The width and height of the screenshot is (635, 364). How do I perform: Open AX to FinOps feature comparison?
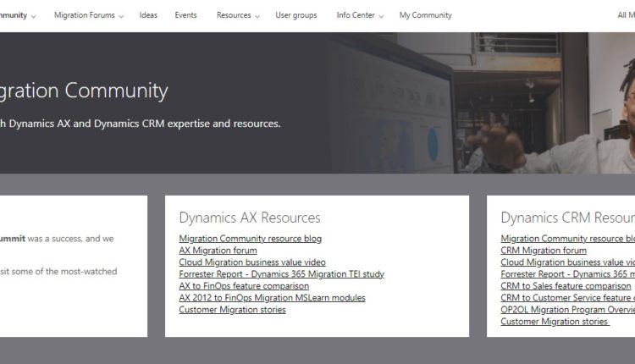(244, 286)
